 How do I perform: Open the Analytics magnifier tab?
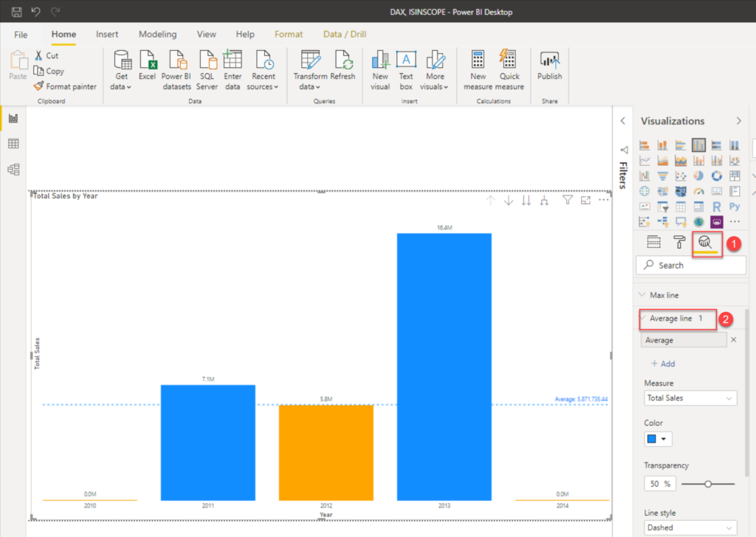[x=705, y=242]
